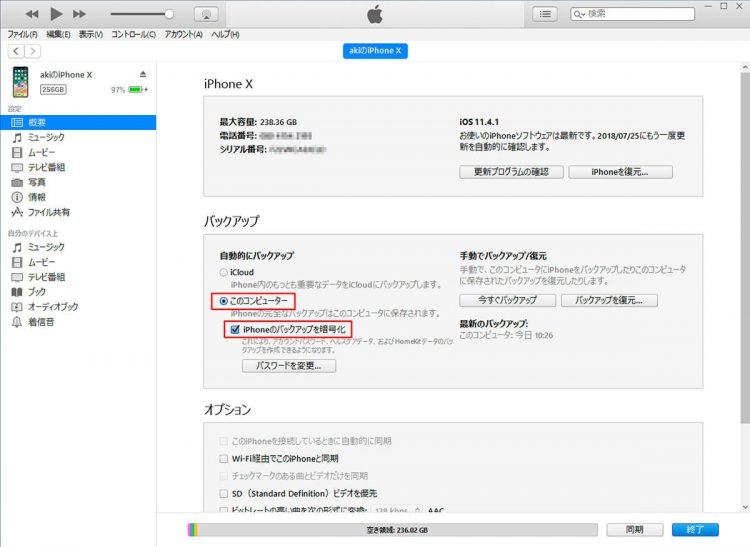
Task: Click iOS 11.4.1 version text
Action: tap(479, 122)
